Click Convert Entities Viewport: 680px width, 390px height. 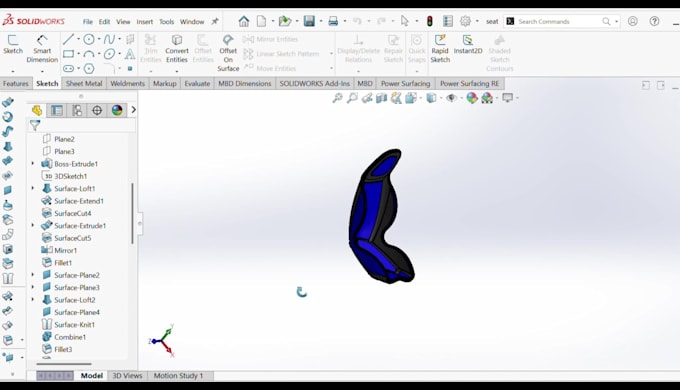tap(177, 49)
